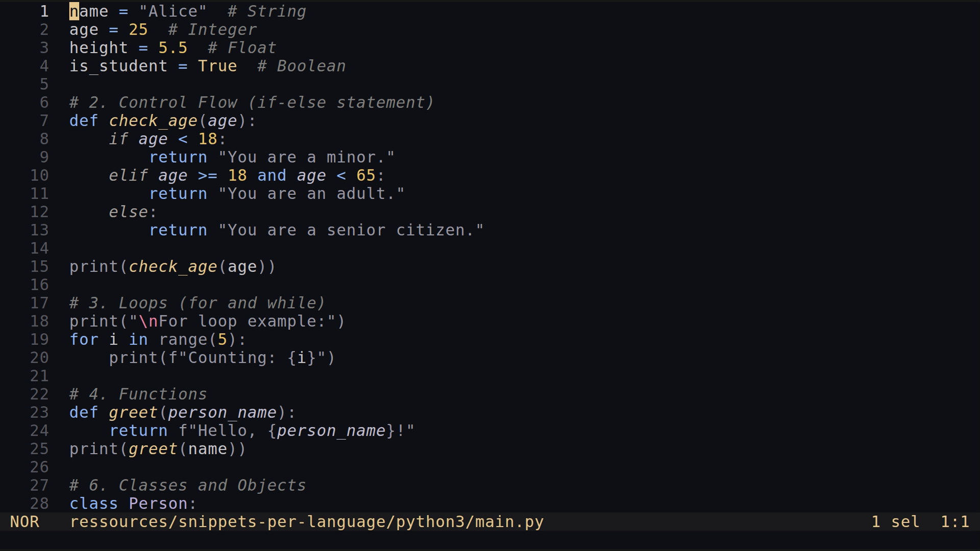Click the 'class' keyword on line 28

(x=94, y=504)
